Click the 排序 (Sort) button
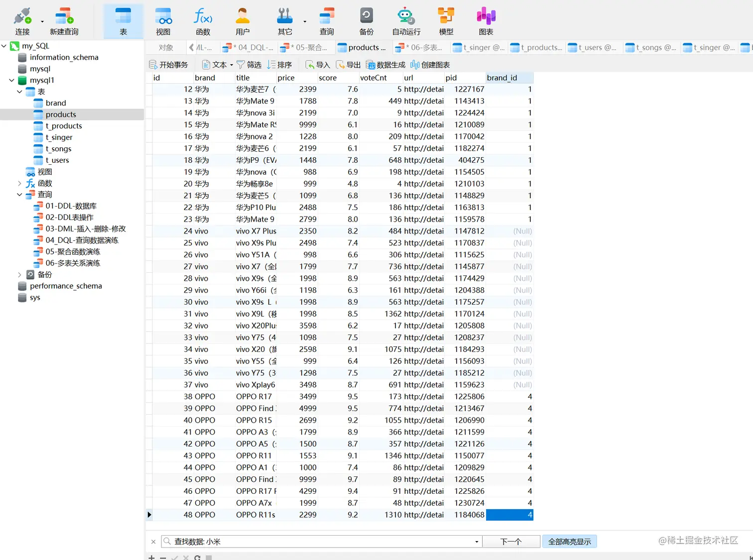The height and width of the screenshot is (560, 753). point(279,65)
